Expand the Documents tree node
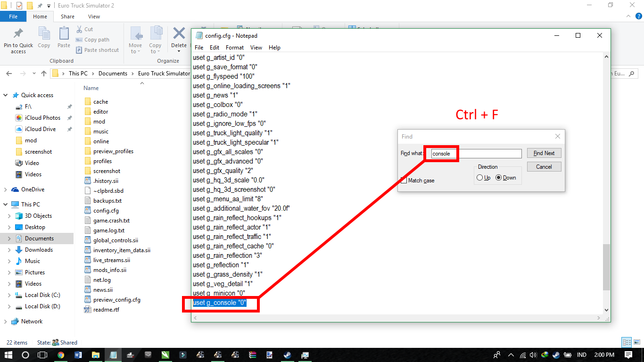Screen dimensions: 644x362 point(9,239)
